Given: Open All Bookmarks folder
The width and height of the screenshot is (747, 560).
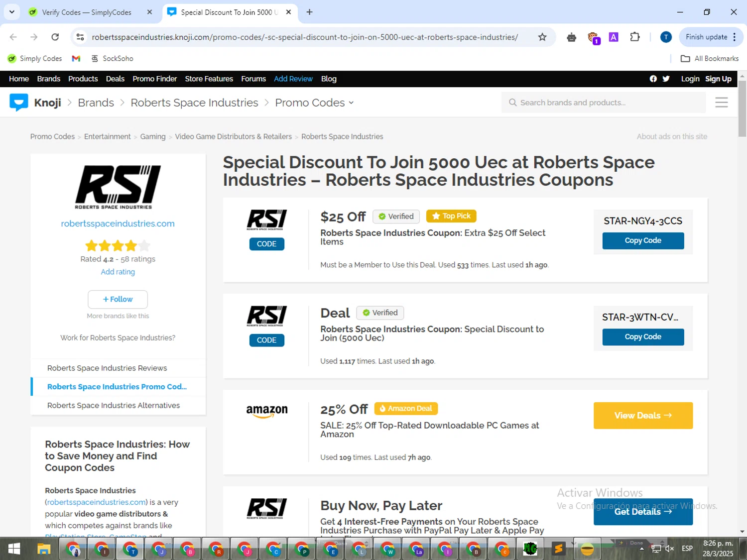Looking at the screenshot, I should pos(710,58).
